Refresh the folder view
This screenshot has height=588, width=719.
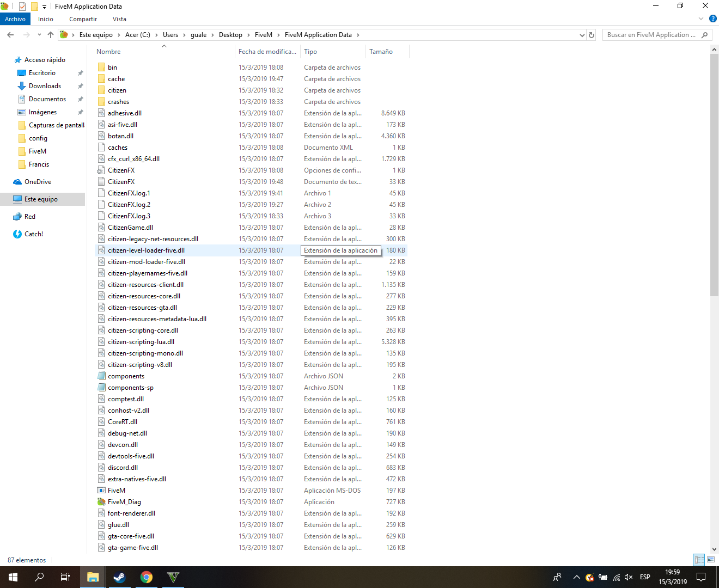click(592, 35)
